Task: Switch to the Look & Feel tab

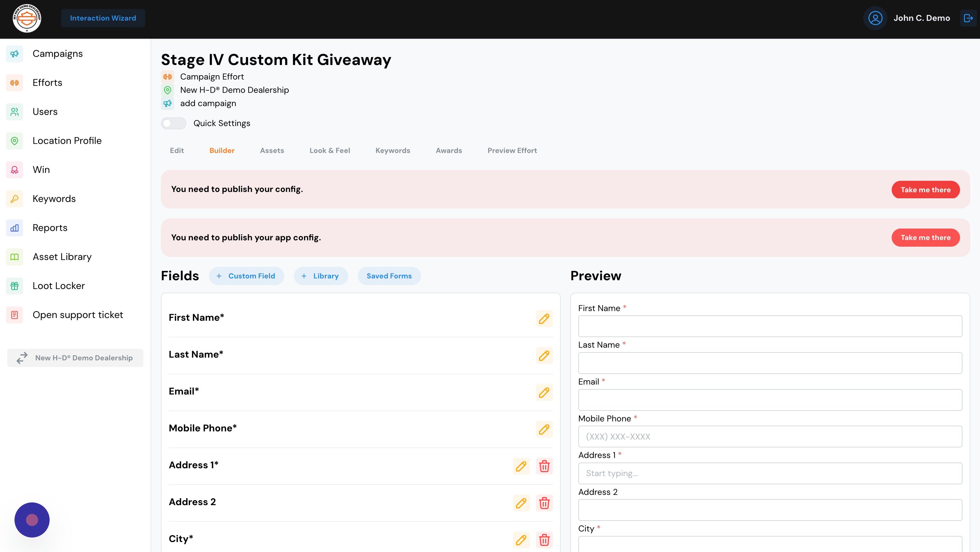Action: [329, 151]
